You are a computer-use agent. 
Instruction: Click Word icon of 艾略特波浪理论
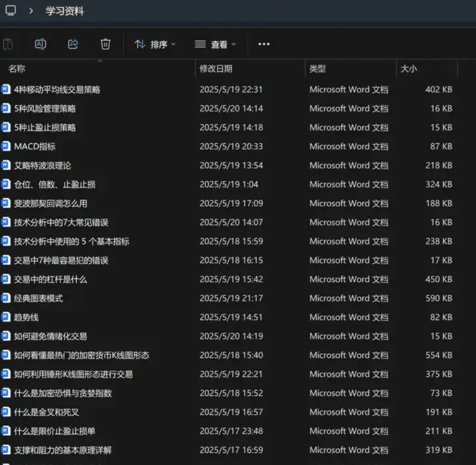point(6,166)
